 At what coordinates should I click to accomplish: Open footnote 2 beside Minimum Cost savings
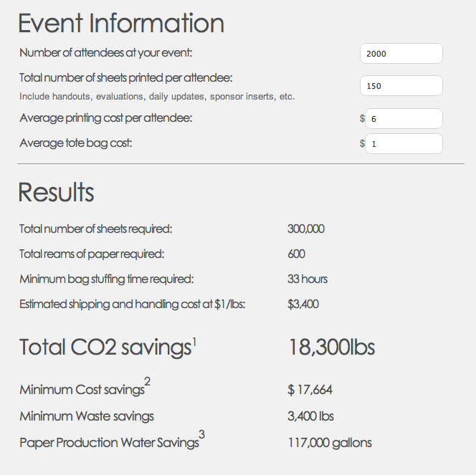[x=147, y=381]
